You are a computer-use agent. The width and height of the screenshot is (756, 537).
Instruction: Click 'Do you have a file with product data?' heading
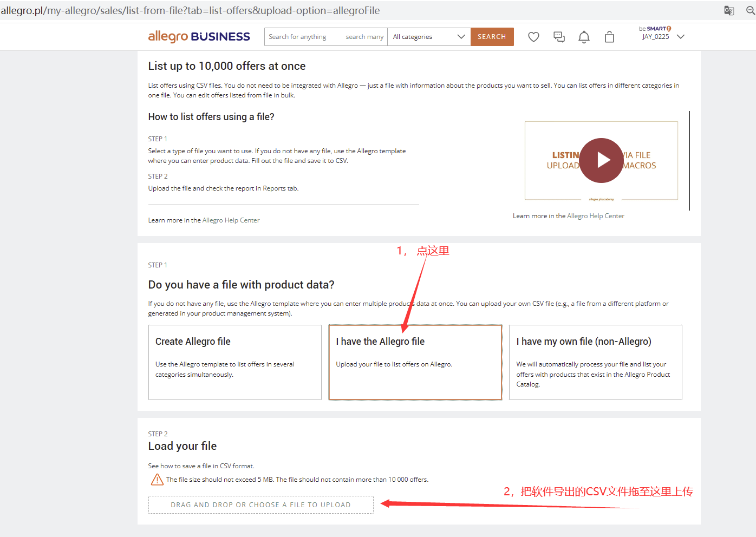click(x=242, y=285)
